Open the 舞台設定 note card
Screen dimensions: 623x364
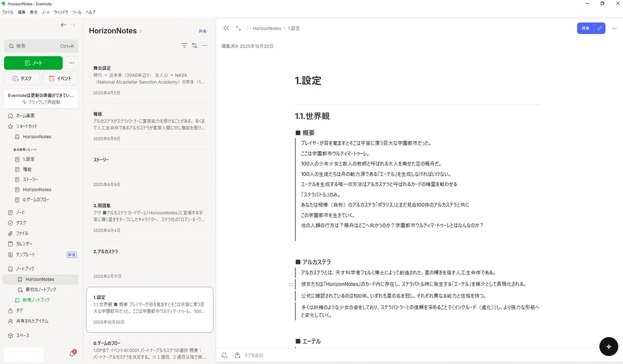pyautogui.click(x=150, y=80)
